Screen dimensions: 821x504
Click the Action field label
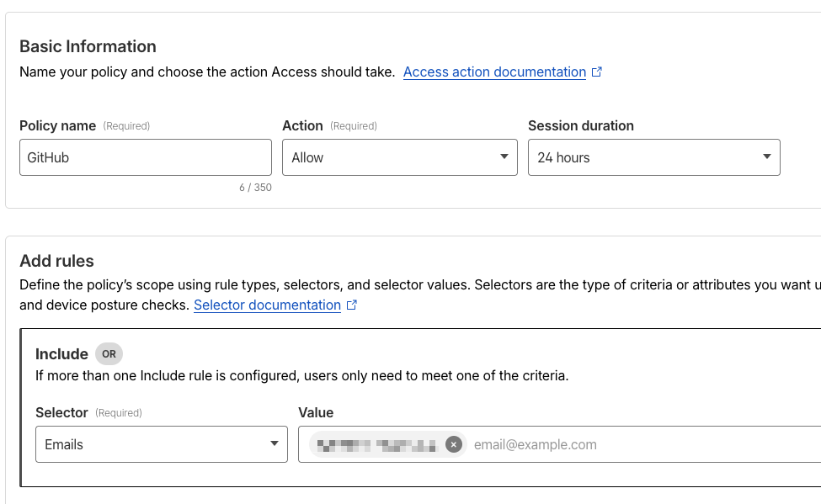(x=302, y=125)
